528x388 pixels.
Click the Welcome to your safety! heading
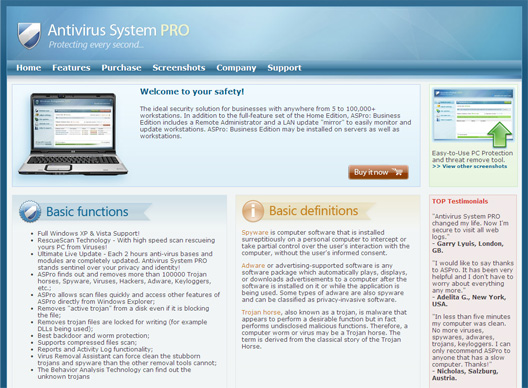(192, 92)
